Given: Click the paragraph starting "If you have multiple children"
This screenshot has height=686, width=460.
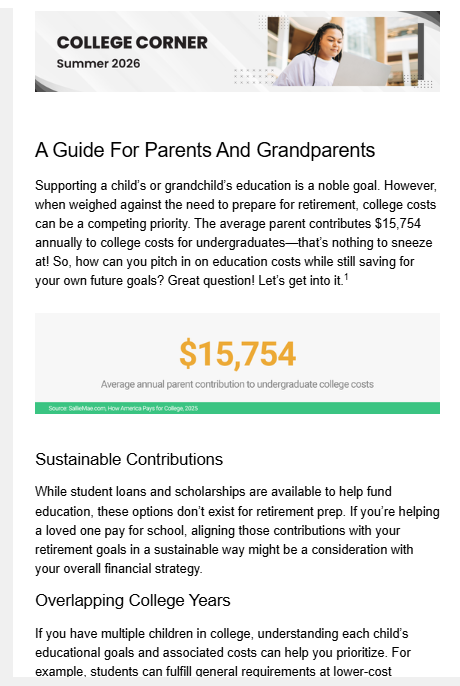Looking at the screenshot, I should (x=223, y=652).
